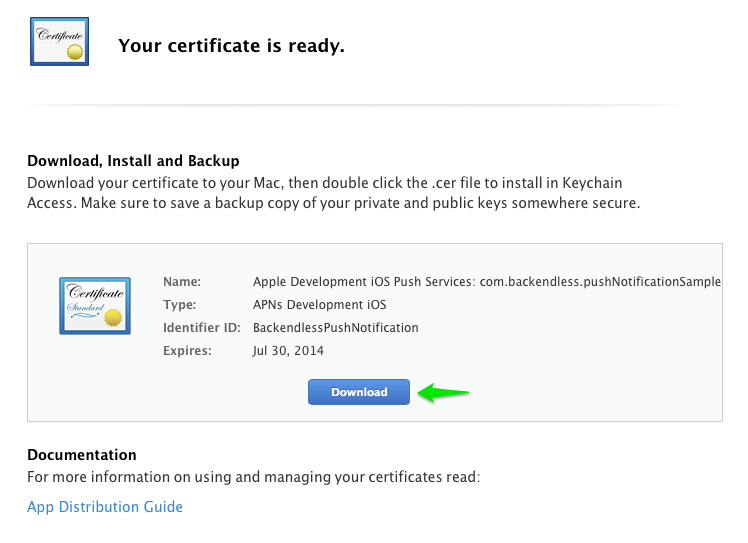Viewport: 748px width, 543px height.
Task: Click the 'BackendlessPushNotification' identifier value
Action: click(336, 328)
